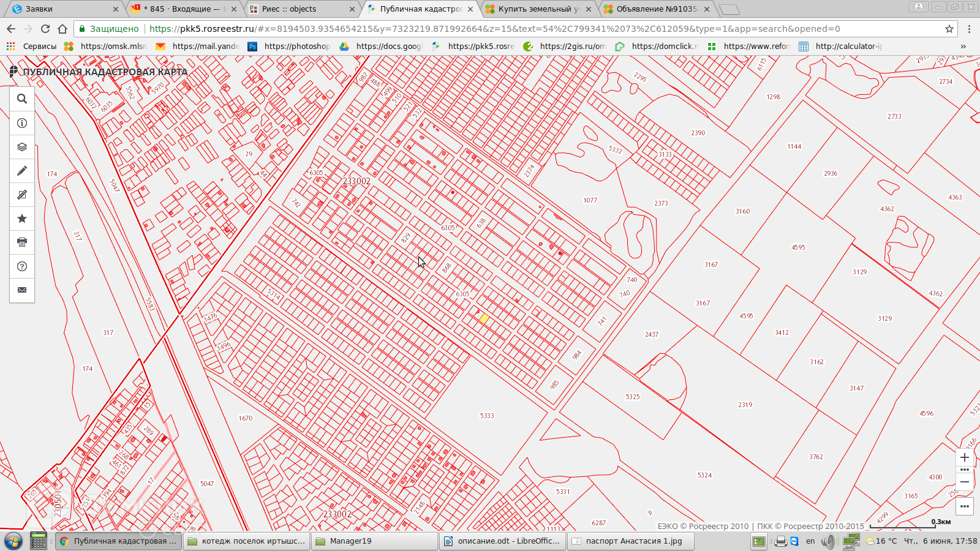
Task: Open Chrome's three-dot menu
Action: click(x=969, y=29)
